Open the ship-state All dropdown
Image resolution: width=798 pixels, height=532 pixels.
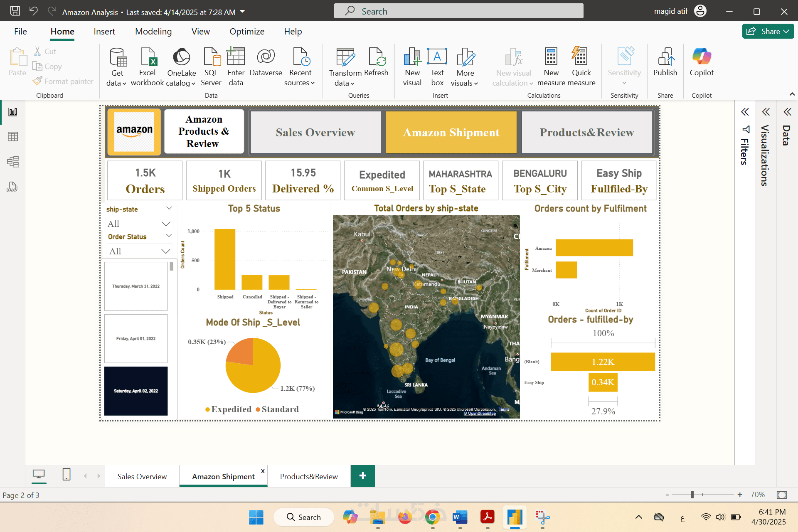139,224
